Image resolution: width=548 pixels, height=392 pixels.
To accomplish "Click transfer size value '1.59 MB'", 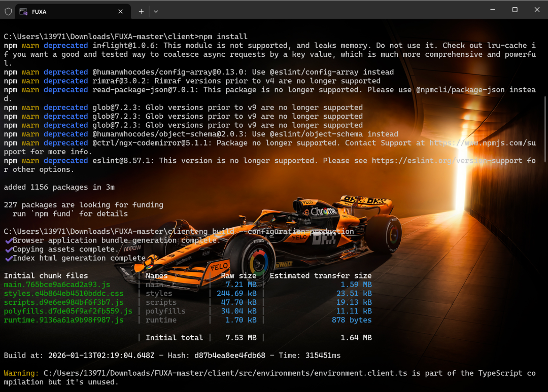I will tap(356, 284).
